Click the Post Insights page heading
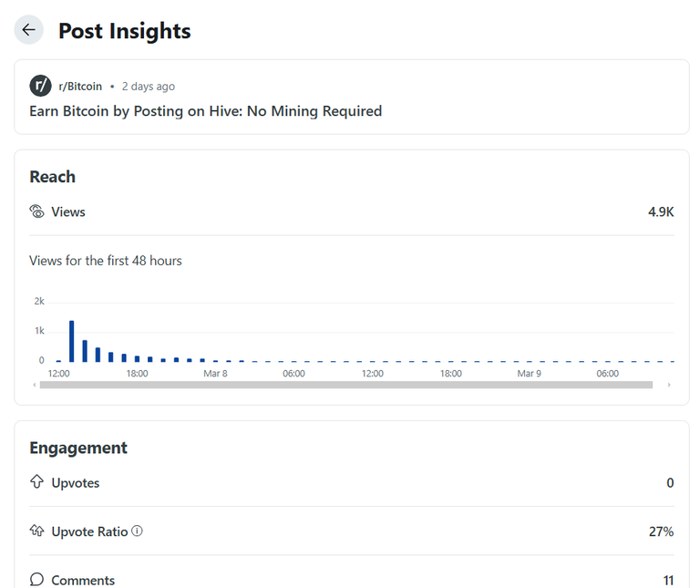Screen dimensions: 700x588 click(x=125, y=31)
